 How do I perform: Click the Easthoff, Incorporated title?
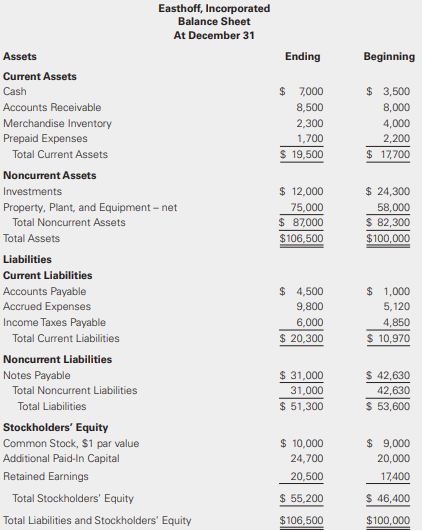pyautogui.click(x=214, y=8)
